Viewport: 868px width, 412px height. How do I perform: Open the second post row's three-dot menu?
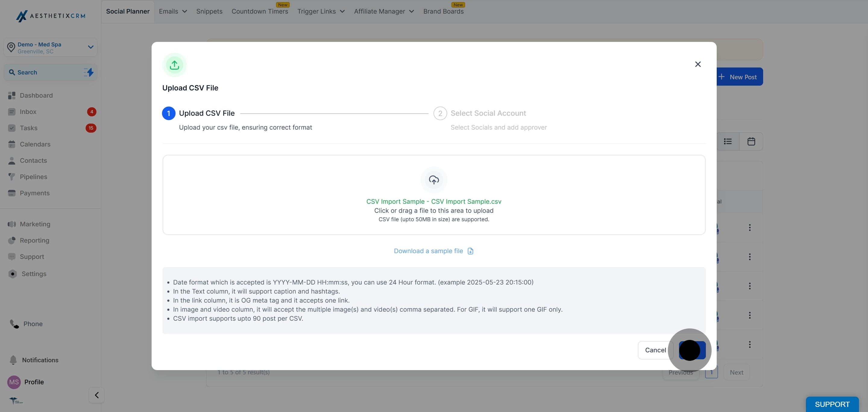coord(750,257)
